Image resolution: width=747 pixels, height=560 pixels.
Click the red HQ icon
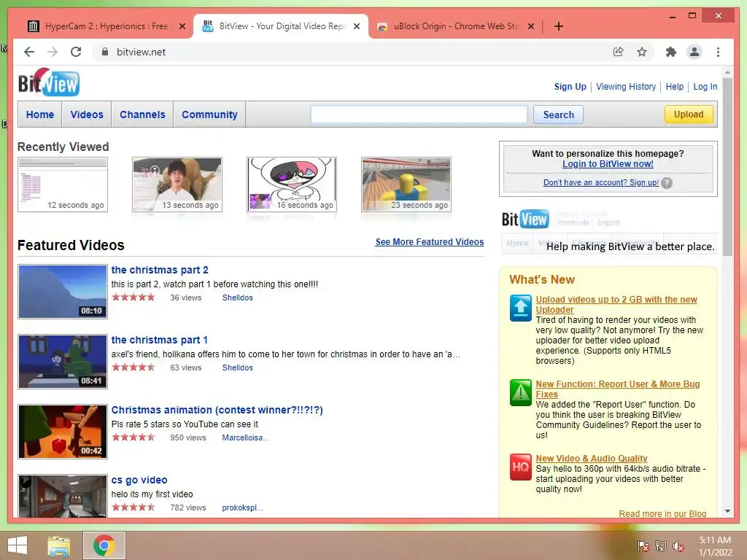click(520, 467)
